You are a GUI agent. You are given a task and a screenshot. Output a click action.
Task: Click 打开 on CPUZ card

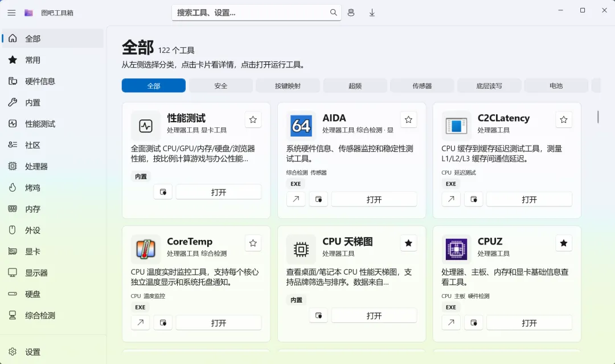pos(530,323)
